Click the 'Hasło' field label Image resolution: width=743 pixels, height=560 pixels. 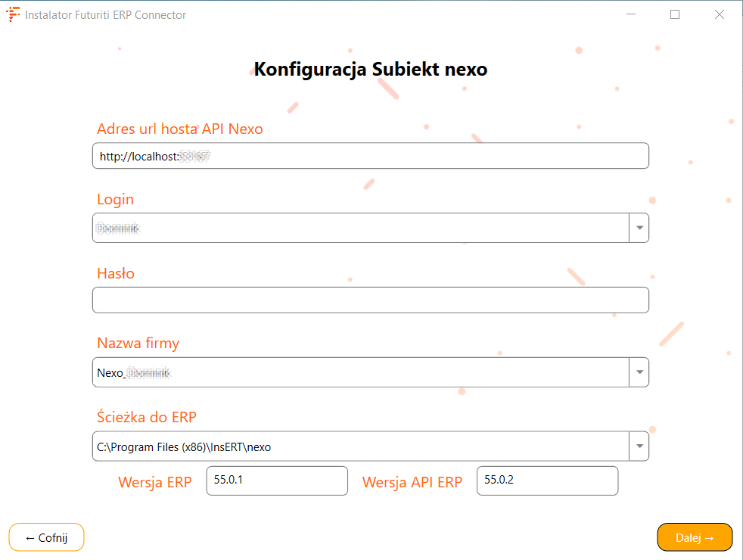coord(116,273)
